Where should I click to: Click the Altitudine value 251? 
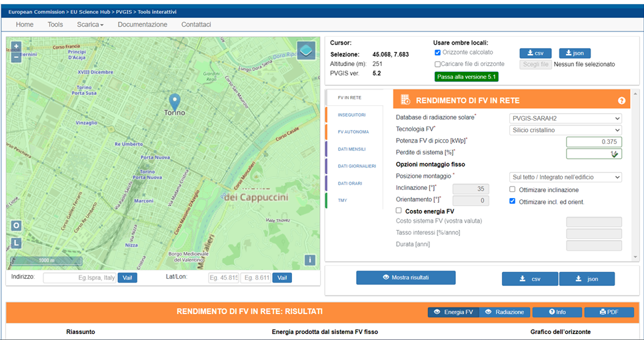pos(377,64)
